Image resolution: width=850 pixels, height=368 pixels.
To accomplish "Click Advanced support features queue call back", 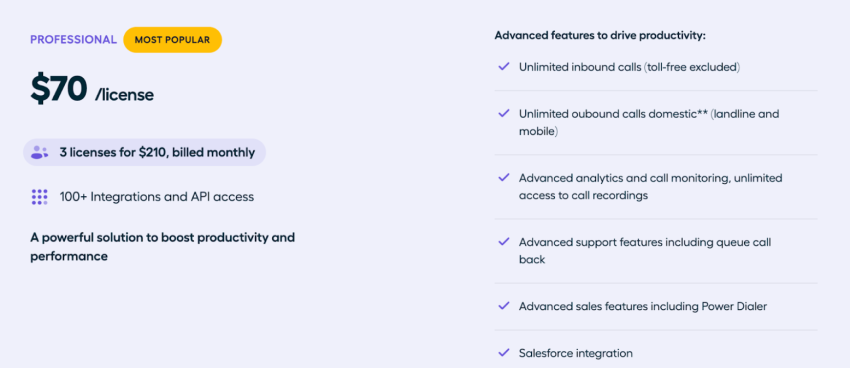I will [x=645, y=251].
